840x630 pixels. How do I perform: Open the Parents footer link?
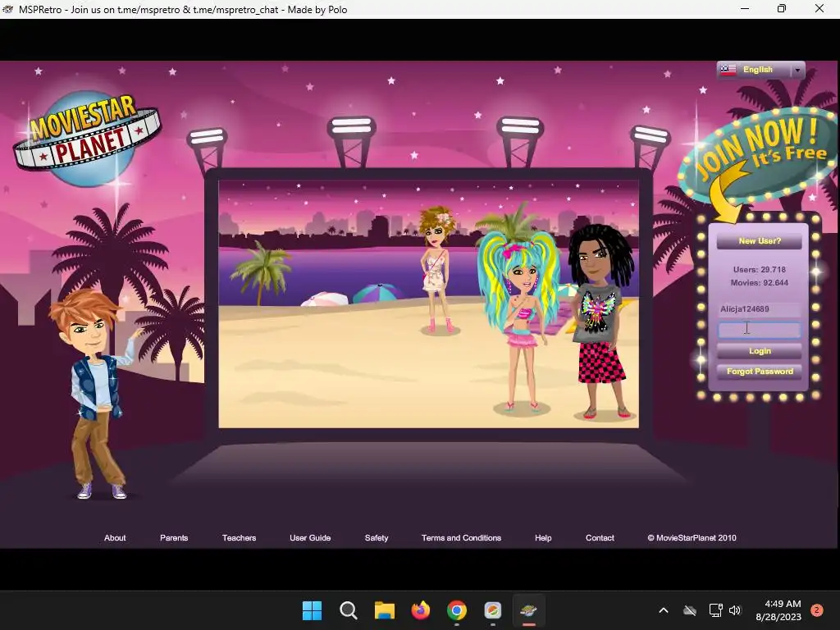174,538
